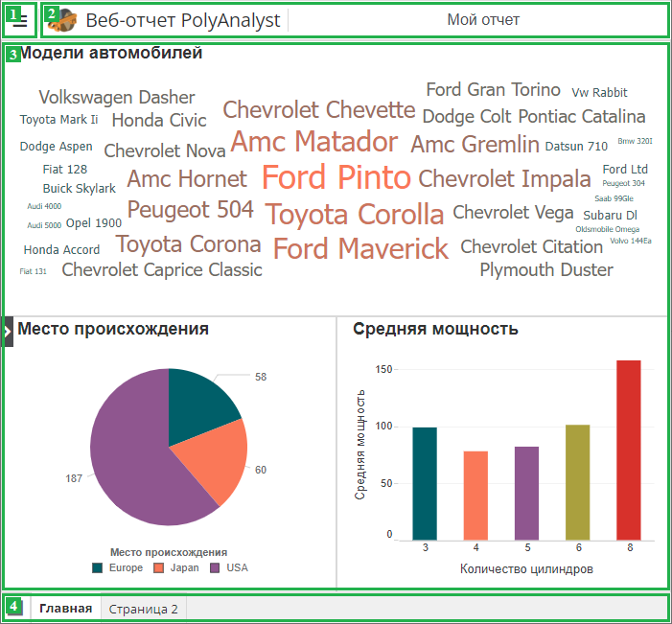Select Fiat 131 in the word cloud

coord(33,271)
